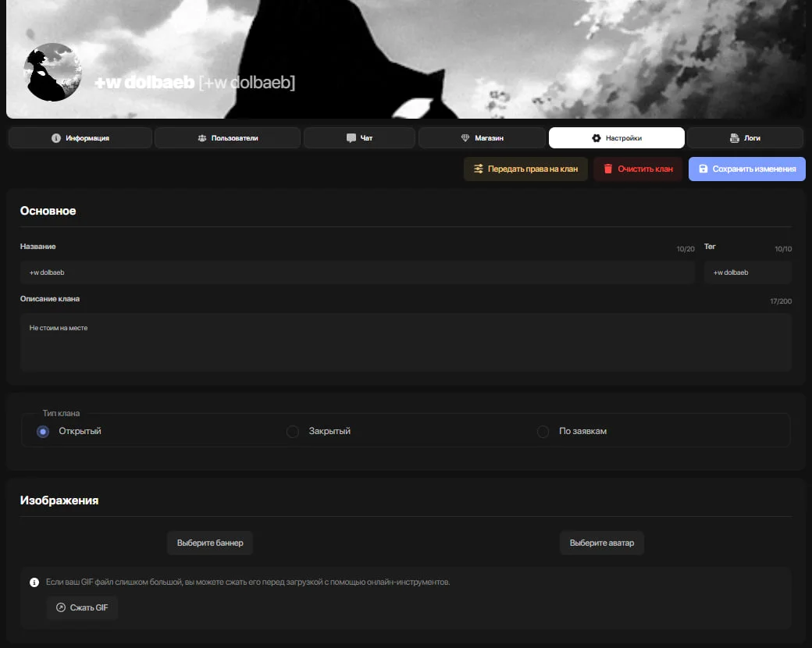Open the Информация tab
The image size is (812, 648).
click(80, 137)
